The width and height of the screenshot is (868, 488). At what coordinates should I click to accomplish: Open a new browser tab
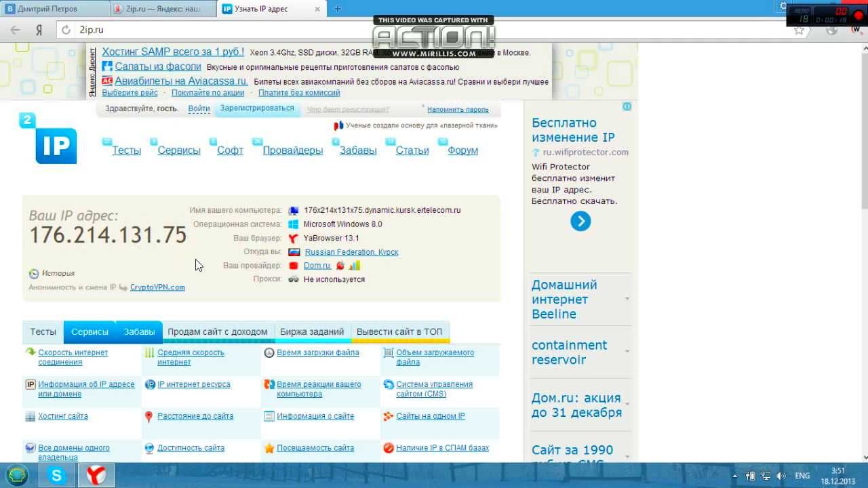(x=338, y=9)
